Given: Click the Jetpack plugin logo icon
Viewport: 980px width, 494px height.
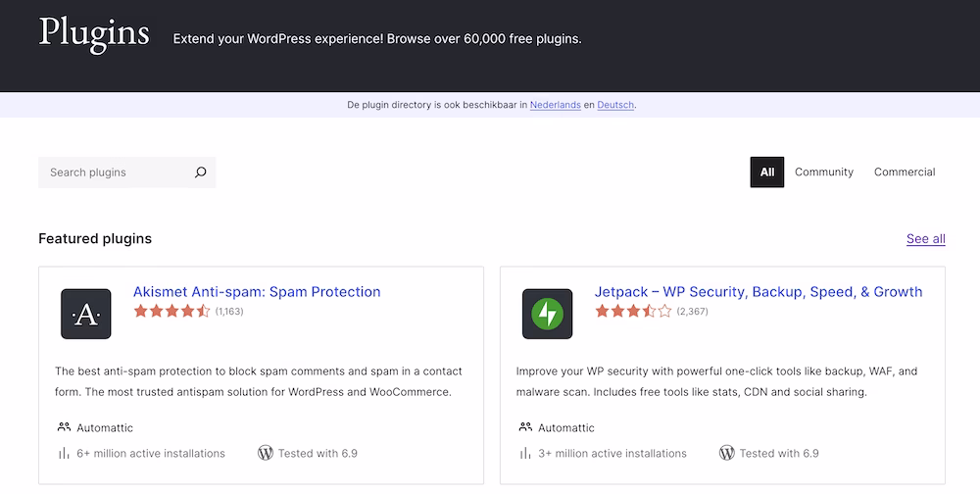Looking at the screenshot, I should click(548, 314).
